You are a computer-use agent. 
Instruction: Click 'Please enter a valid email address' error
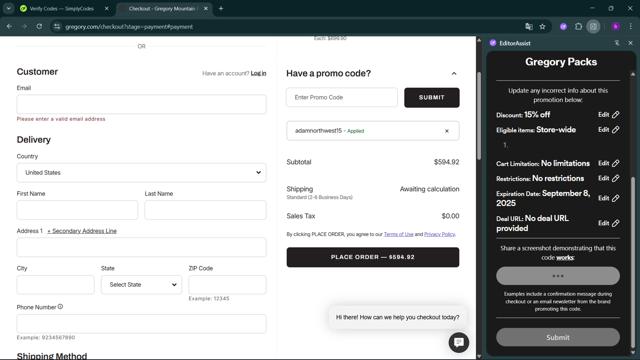point(61,119)
